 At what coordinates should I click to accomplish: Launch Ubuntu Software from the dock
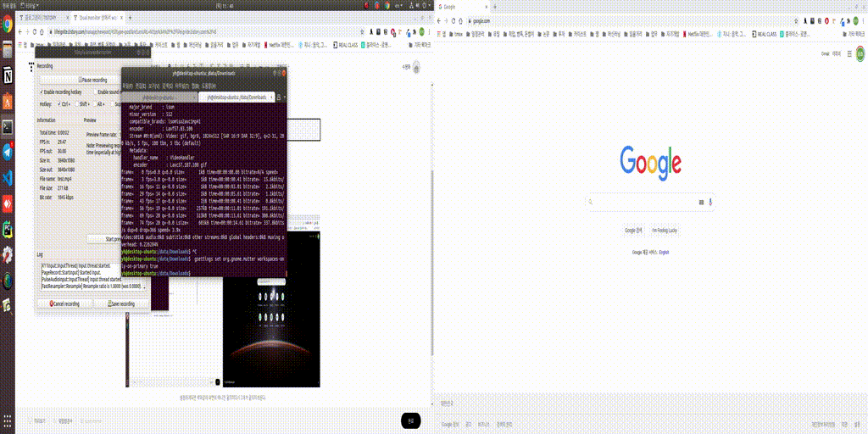(8, 102)
